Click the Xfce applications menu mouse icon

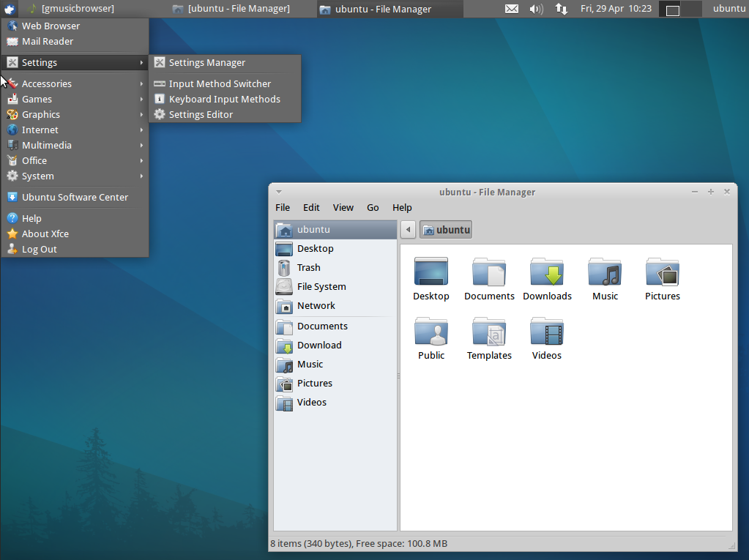point(10,9)
